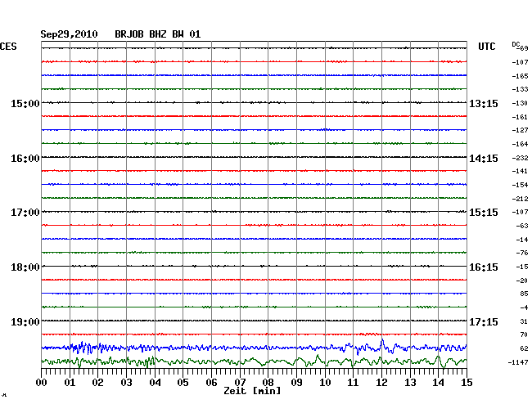The width and height of the screenshot is (532, 404).
Task: Click the UTC column header
Action: [x=486, y=47]
